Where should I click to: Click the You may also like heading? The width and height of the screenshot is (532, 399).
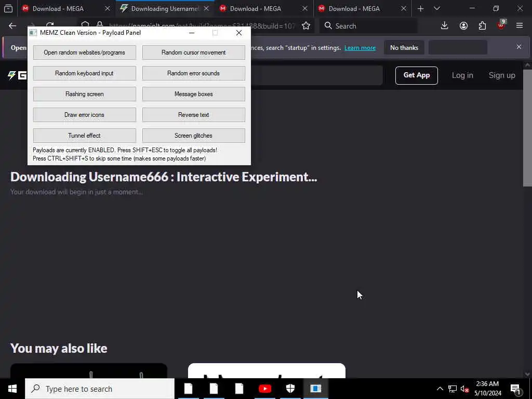click(59, 349)
